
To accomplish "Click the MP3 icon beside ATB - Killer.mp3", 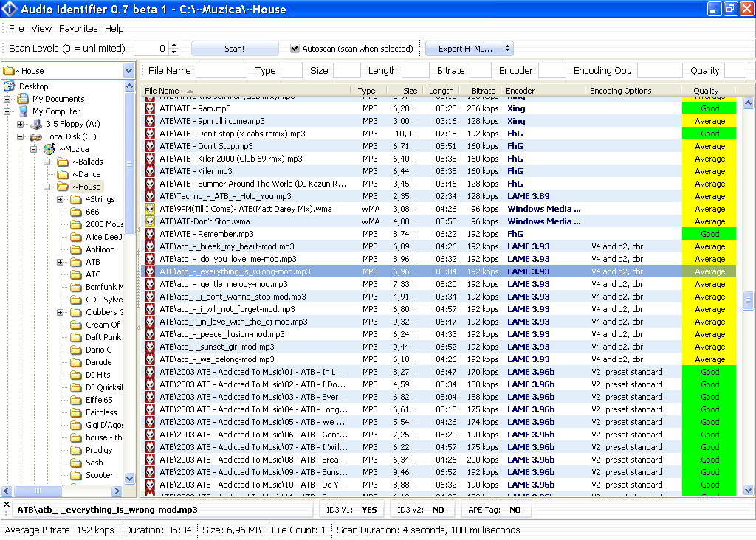I will click(x=150, y=171).
